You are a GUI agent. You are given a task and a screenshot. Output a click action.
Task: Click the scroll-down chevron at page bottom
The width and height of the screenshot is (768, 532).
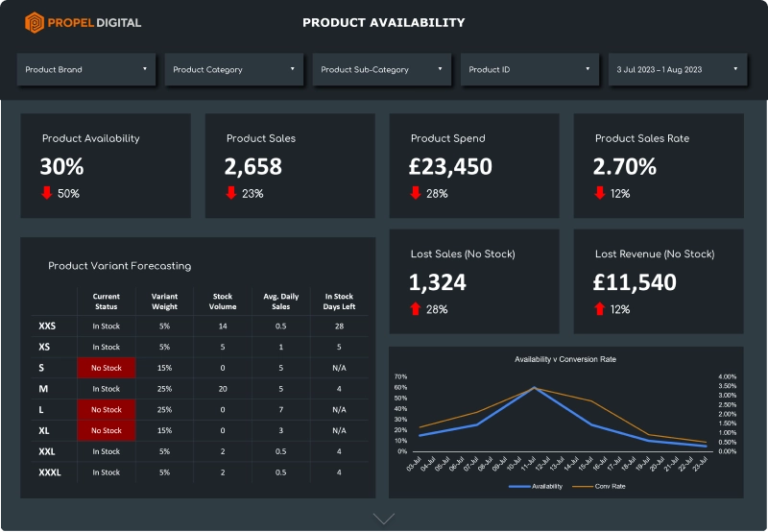coord(384,519)
